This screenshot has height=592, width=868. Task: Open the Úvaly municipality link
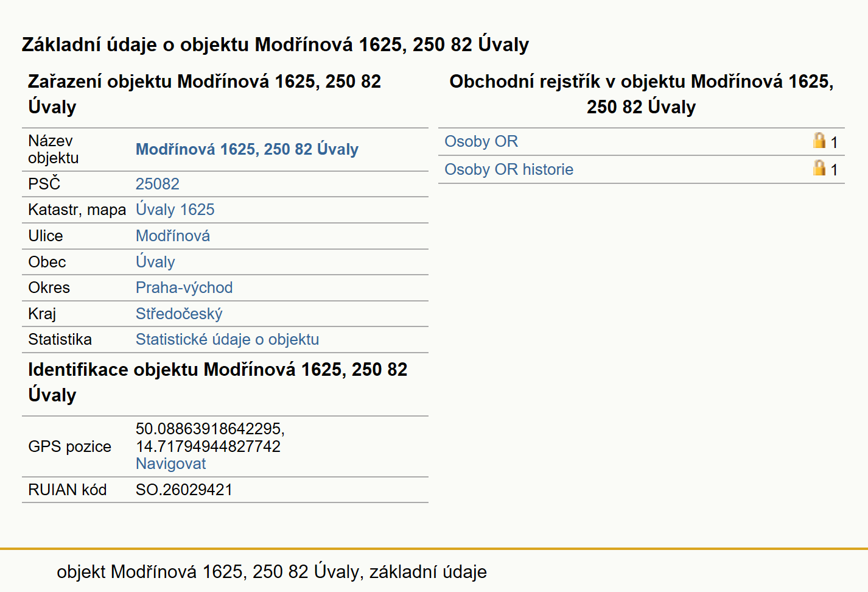[x=155, y=262]
